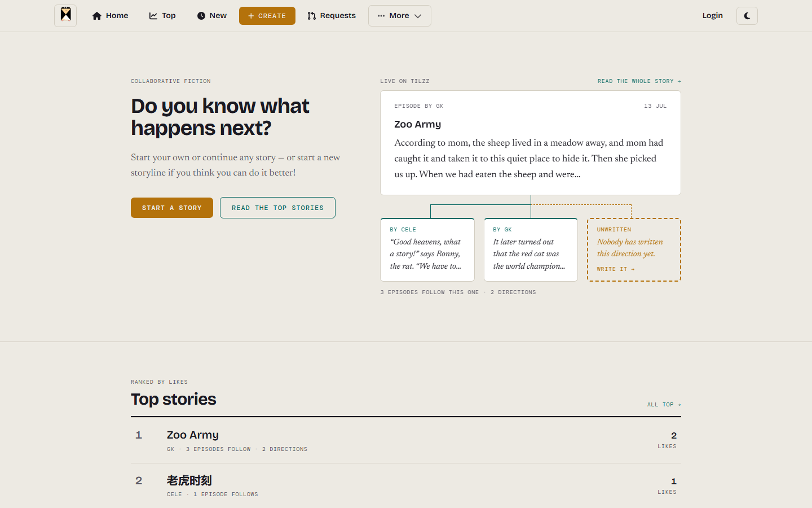Open Top stories chart icon
The width and height of the screenshot is (812, 508).
(153, 16)
